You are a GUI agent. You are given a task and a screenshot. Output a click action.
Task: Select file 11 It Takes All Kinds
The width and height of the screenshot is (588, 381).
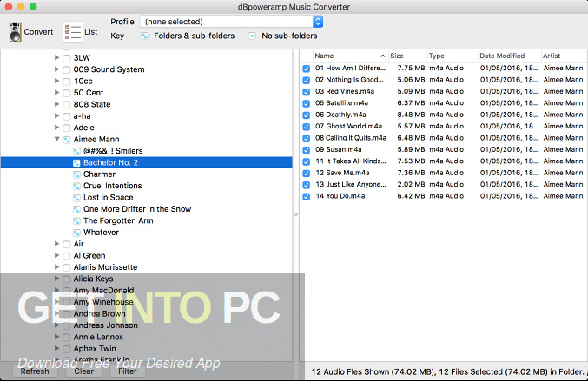pyautogui.click(x=351, y=161)
